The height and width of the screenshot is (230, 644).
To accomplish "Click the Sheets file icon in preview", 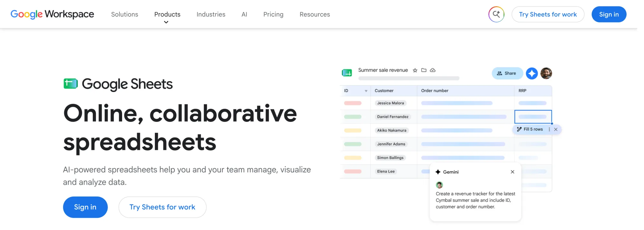I will (x=347, y=73).
